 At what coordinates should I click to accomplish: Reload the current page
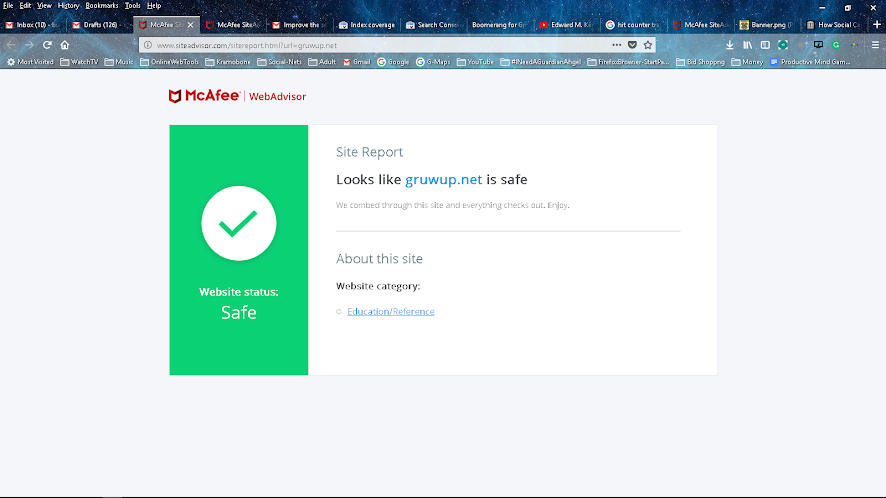coord(47,45)
